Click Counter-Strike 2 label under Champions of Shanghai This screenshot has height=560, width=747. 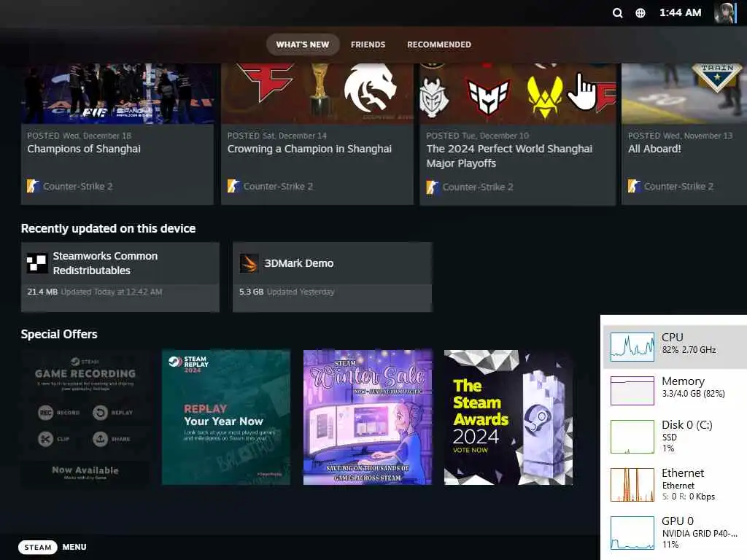pyautogui.click(x=77, y=186)
